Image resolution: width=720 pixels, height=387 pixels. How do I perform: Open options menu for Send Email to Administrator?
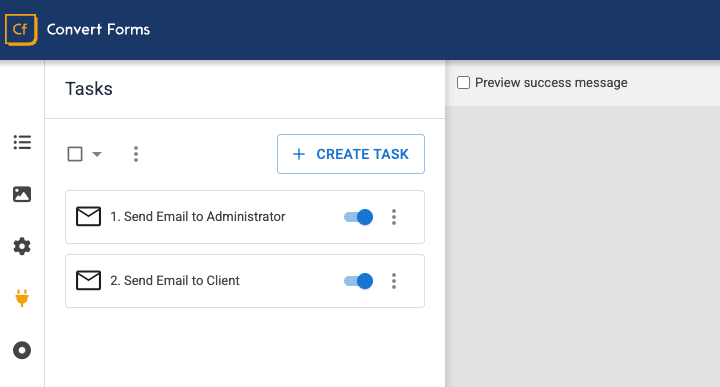coord(394,217)
